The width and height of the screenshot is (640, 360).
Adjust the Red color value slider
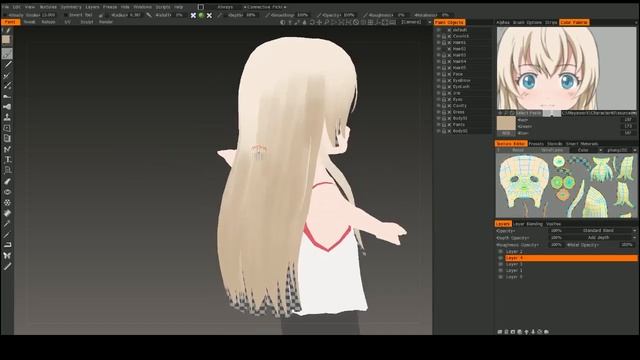(x=576, y=120)
